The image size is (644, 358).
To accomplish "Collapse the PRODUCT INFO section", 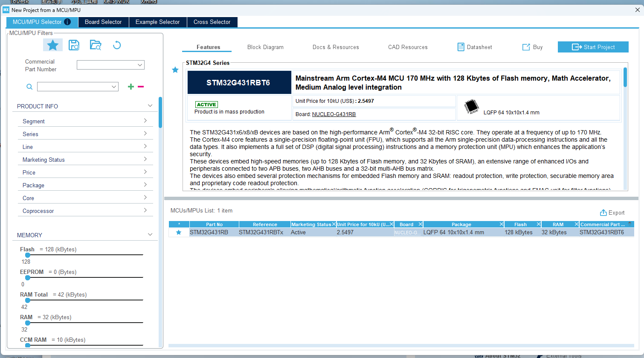I will tap(150, 106).
